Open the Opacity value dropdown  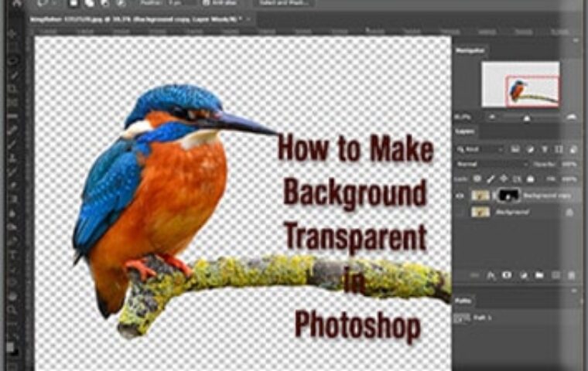[569, 164]
